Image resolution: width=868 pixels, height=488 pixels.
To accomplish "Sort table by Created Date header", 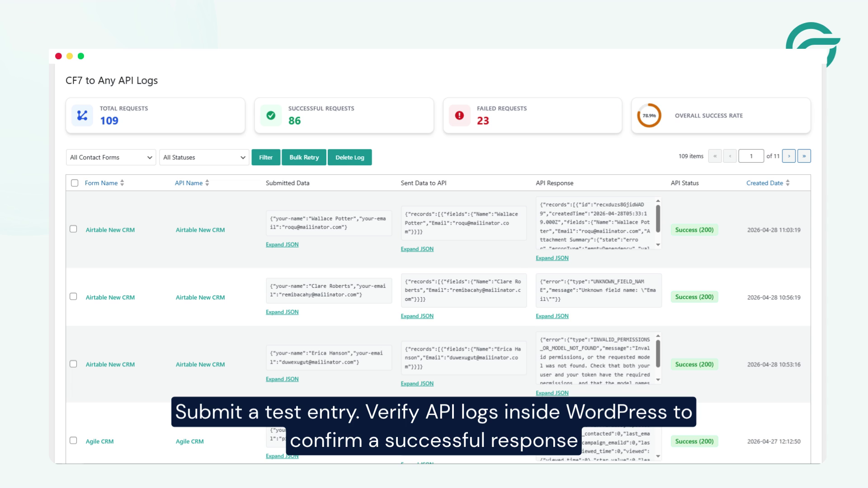I will [x=764, y=183].
